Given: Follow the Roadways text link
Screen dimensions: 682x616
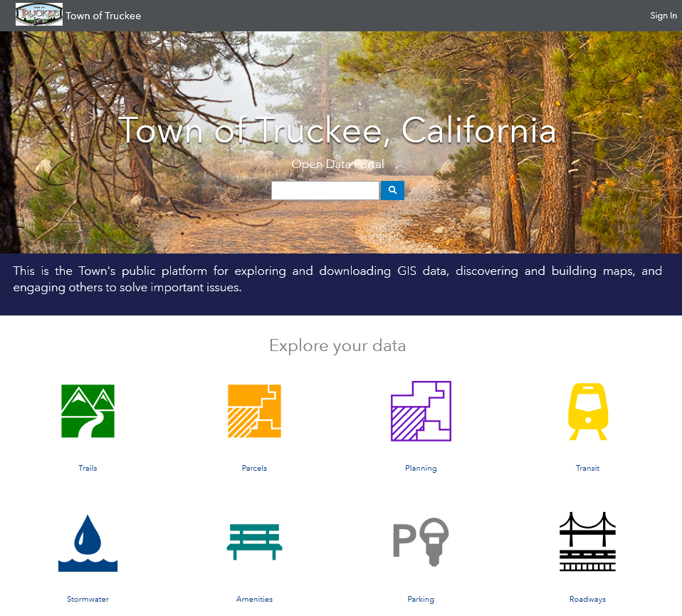Looking at the screenshot, I should (587, 599).
